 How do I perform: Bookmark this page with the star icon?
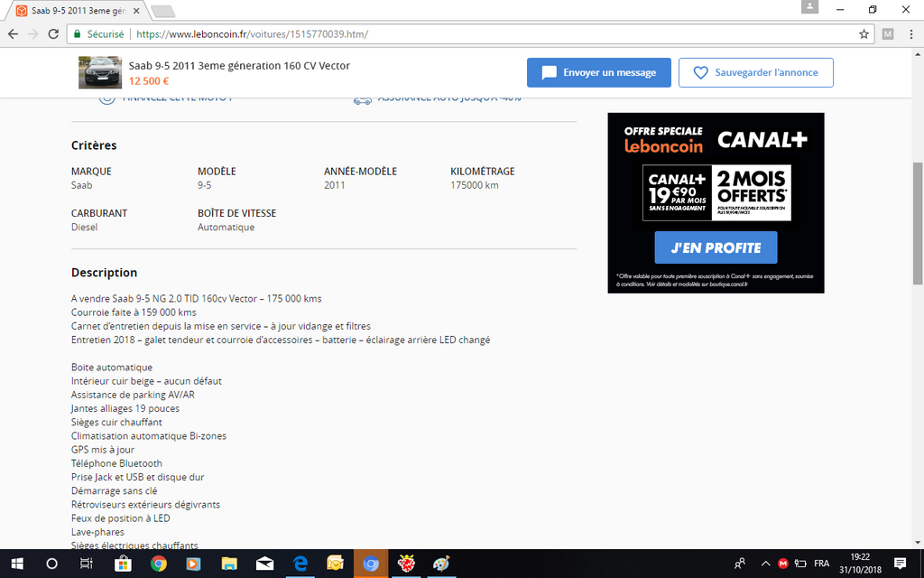click(x=864, y=34)
